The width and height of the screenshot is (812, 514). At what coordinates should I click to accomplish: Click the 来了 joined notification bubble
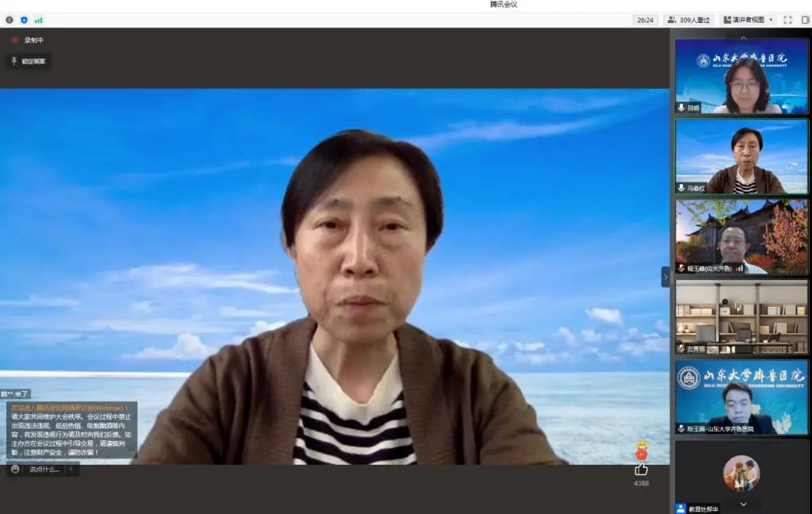pyautogui.click(x=15, y=394)
